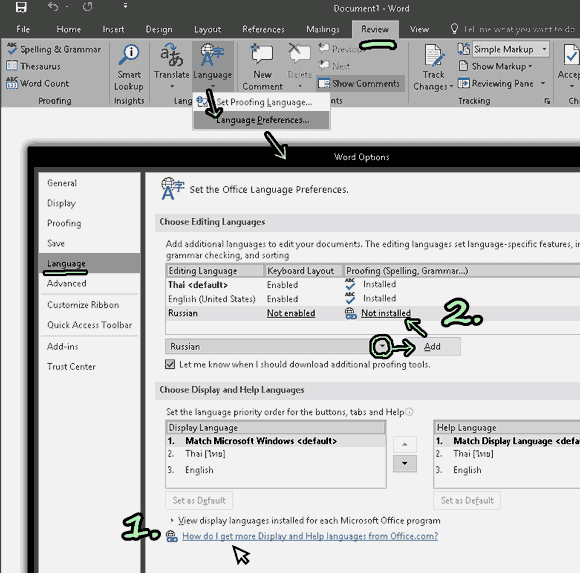Open the Show Markup menu
The height and width of the screenshot is (573, 580).
click(x=496, y=66)
